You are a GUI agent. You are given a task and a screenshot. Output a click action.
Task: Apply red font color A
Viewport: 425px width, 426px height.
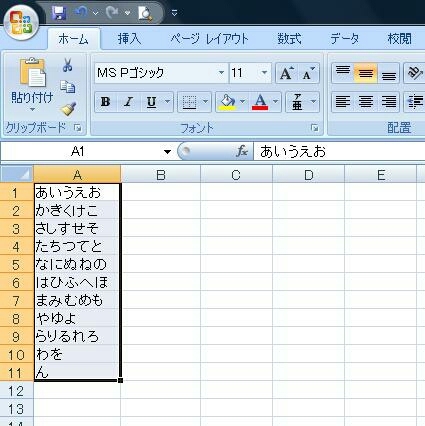coord(260,102)
